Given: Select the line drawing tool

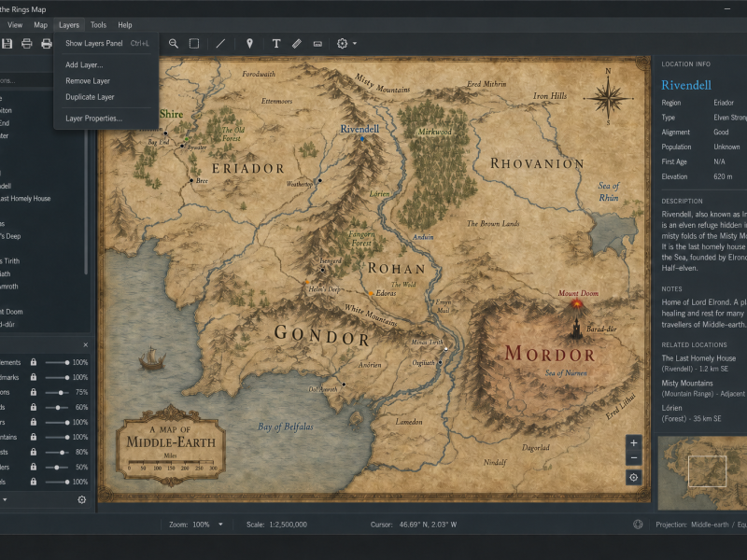Looking at the screenshot, I should point(220,44).
